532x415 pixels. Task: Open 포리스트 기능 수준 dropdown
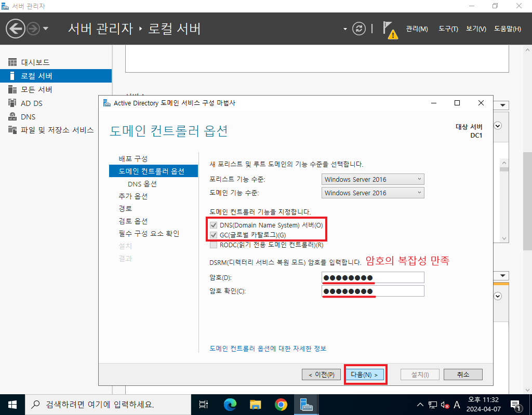[373, 179]
